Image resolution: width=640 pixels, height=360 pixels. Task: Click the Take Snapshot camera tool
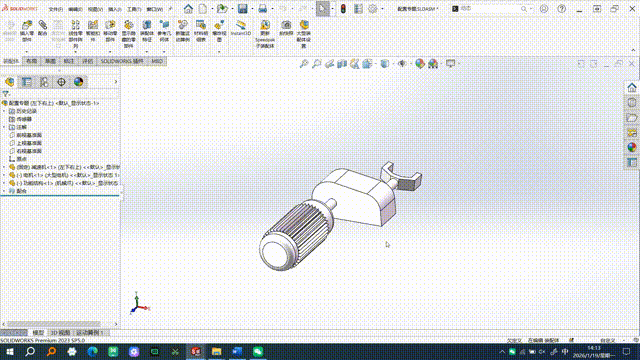[286, 28]
